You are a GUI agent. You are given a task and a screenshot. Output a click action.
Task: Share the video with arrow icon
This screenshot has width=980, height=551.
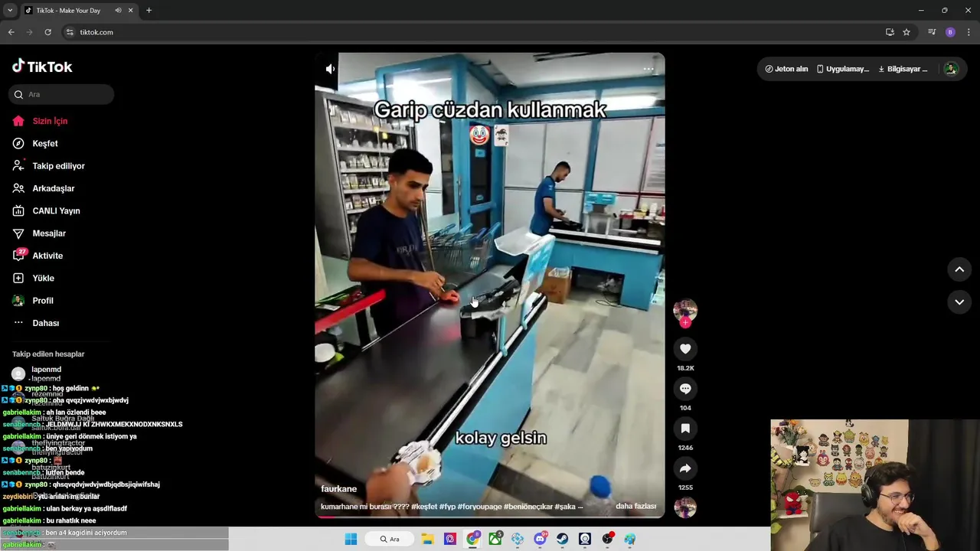(685, 468)
